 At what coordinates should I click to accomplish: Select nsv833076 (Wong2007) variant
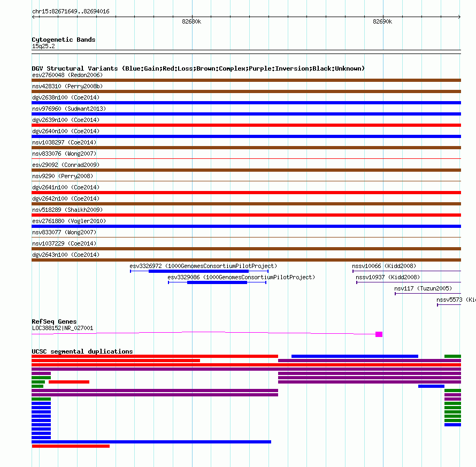coord(64,154)
